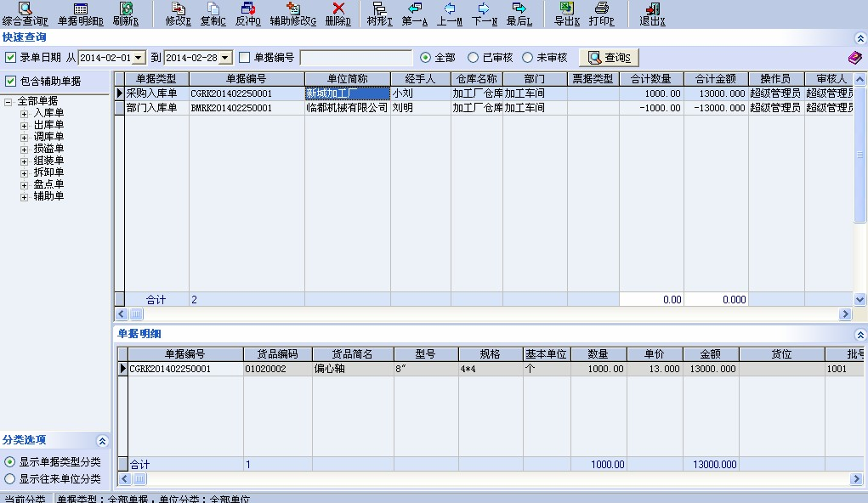Image resolution: width=868 pixels, height=503 pixels.
Task: Open the 综合查询 comprehensive query tool
Action: [26, 14]
